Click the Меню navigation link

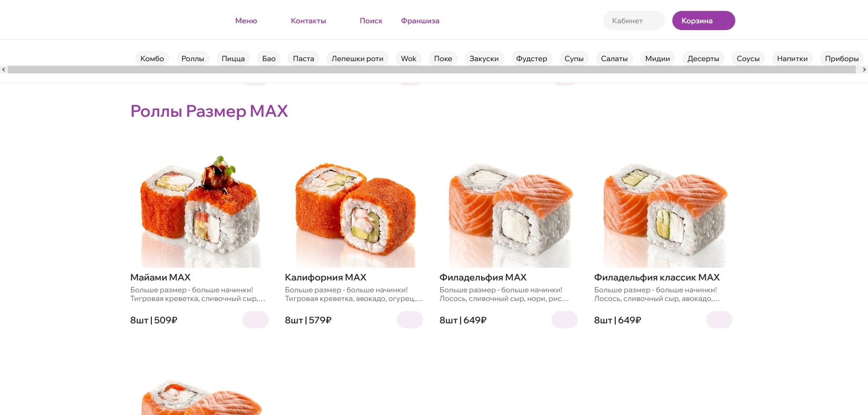pos(246,21)
